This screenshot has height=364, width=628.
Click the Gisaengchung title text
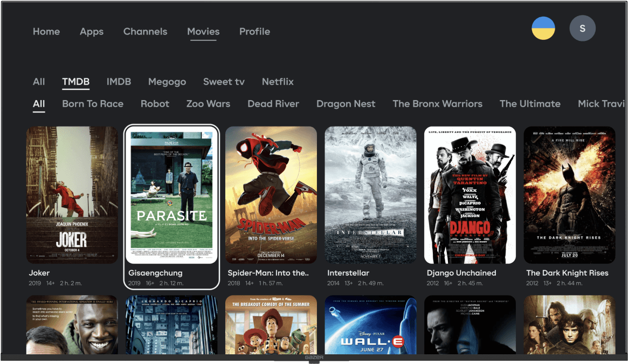155,273
